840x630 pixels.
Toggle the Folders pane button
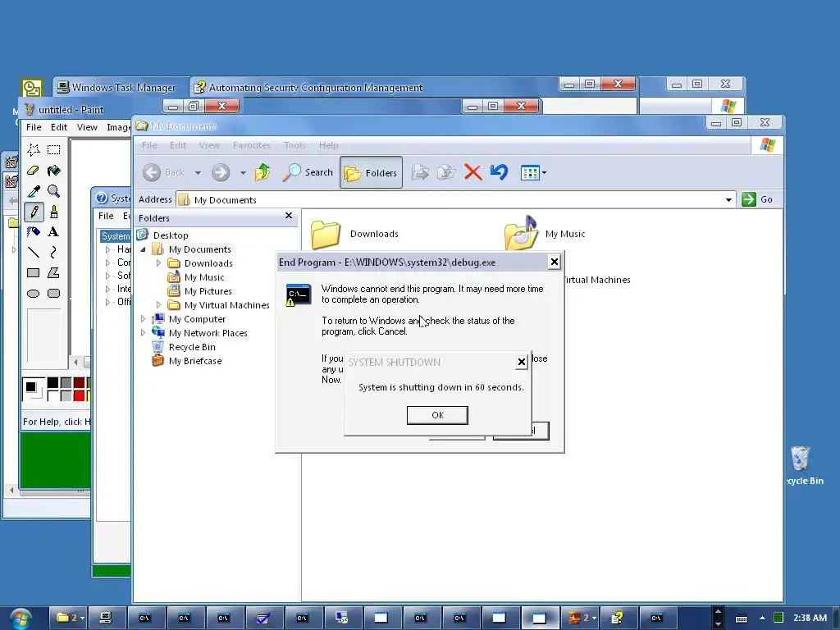pyautogui.click(x=371, y=172)
